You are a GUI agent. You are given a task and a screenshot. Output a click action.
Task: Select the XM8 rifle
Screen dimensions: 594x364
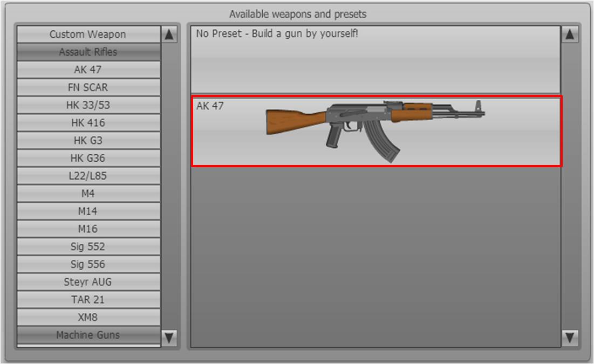88,317
